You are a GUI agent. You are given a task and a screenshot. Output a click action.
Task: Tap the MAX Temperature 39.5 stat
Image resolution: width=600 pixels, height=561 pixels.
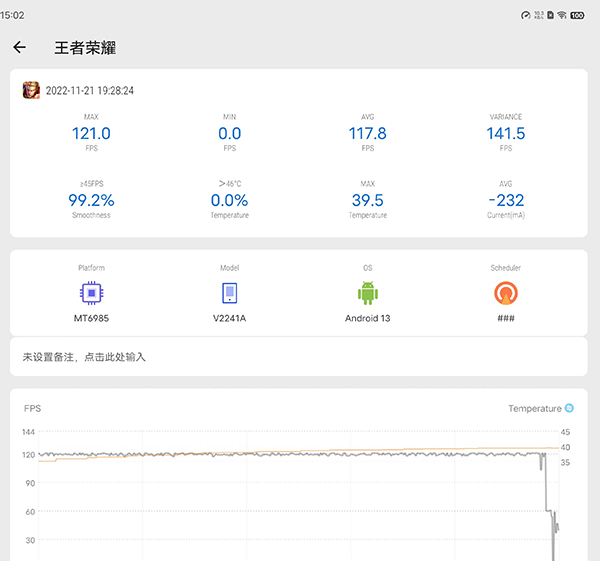pos(368,201)
